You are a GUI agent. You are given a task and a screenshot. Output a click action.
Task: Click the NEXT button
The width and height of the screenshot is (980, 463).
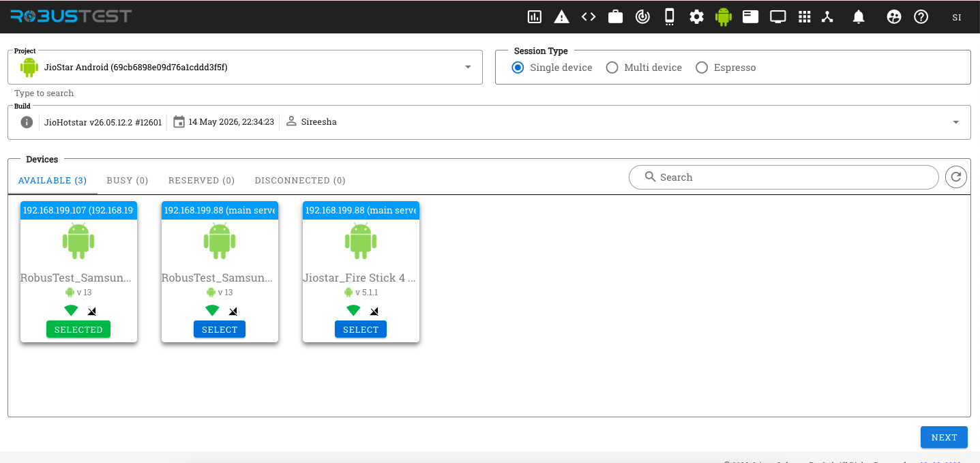[944, 437]
